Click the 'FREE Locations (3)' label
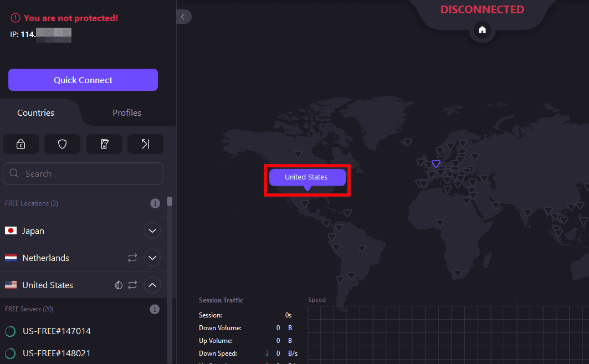 [32, 203]
